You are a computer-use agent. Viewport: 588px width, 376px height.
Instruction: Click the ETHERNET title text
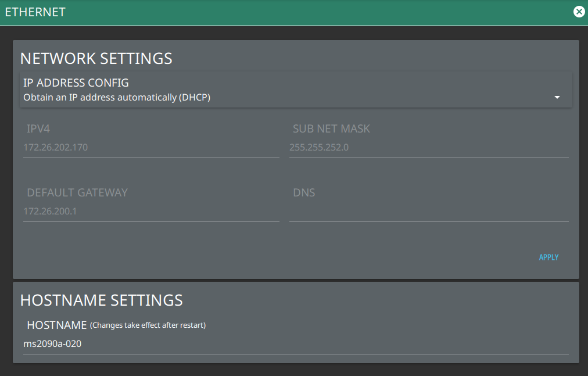click(x=35, y=12)
